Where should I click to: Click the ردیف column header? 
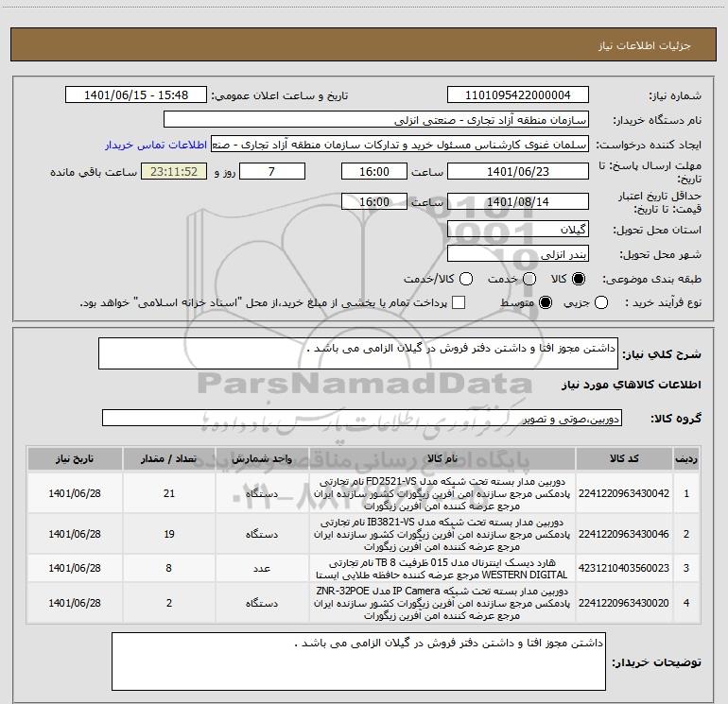click(686, 459)
